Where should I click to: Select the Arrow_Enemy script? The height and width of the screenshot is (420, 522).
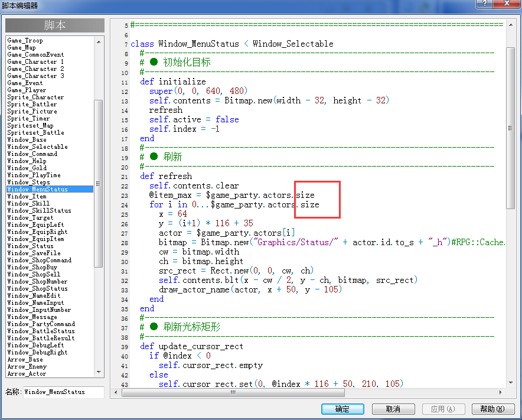(27, 366)
